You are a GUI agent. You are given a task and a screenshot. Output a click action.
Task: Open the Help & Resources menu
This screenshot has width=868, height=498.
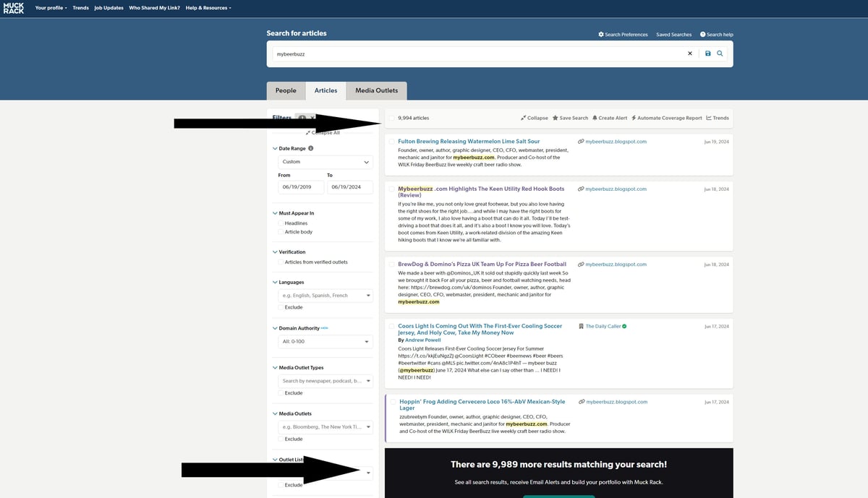tap(208, 8)
